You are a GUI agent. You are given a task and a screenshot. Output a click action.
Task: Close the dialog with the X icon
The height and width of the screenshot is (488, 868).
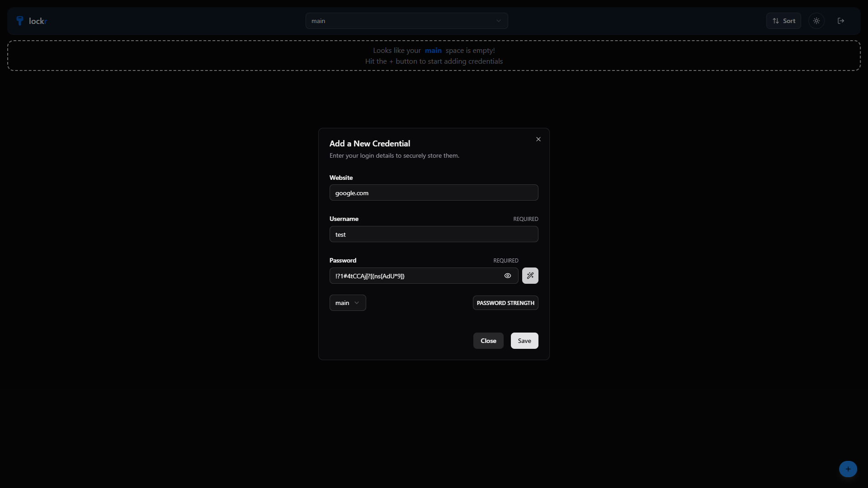(x=538, y=139)
